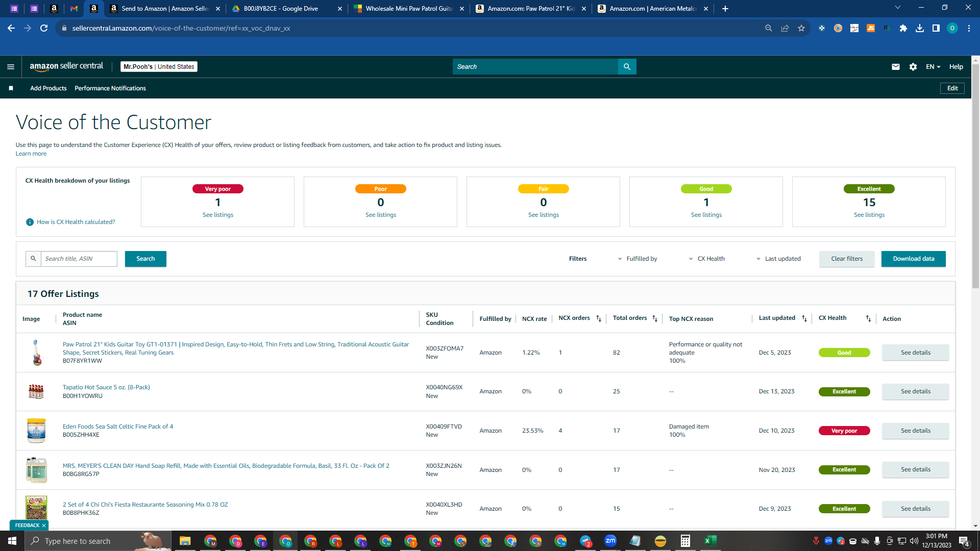Open the Chi Chi's Fiesta Seasoning product link
The width and height of the screenshot is (980, 551).
pos(145,505)
